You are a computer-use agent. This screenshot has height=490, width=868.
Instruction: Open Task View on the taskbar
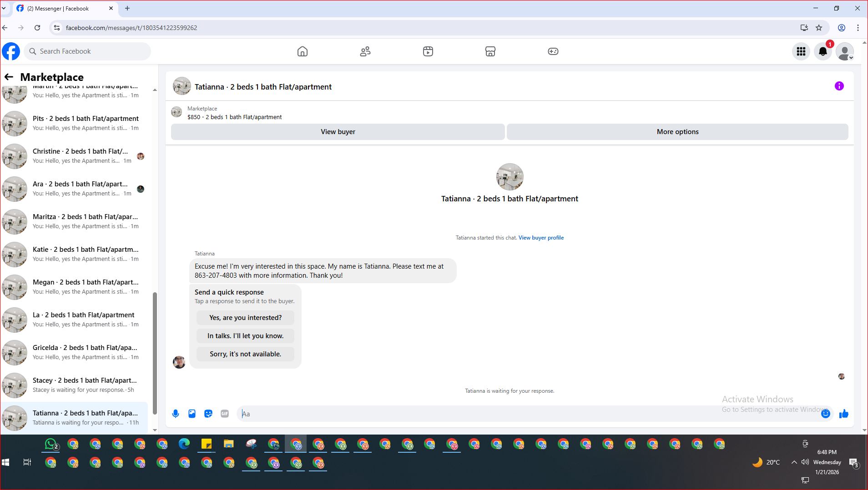pyautogui.click(x=27, y=462)
